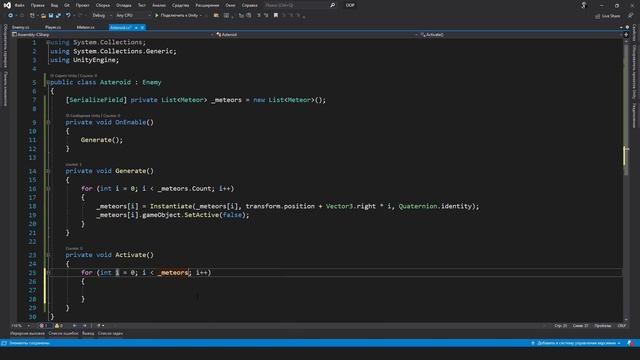Screen dimensions: 640x360
Task: Open the Иерархия вызовов panel tab
Action: (27, 333)
